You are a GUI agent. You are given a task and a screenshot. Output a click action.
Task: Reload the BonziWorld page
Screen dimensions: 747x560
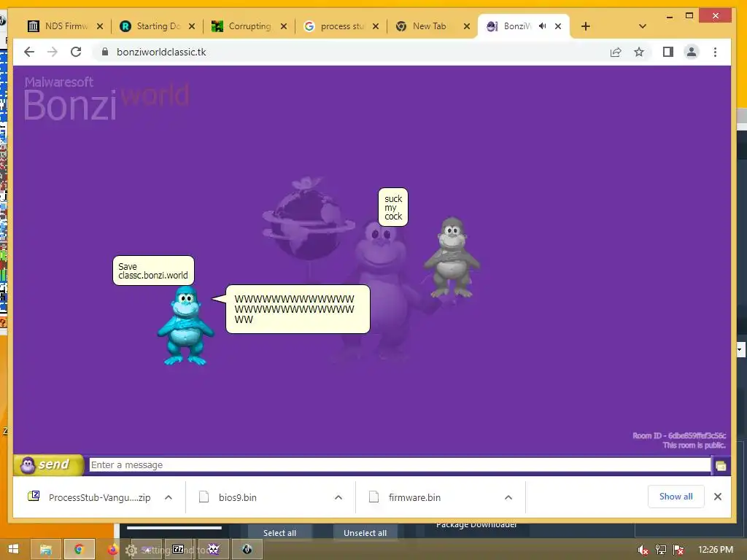coord(76,52)
